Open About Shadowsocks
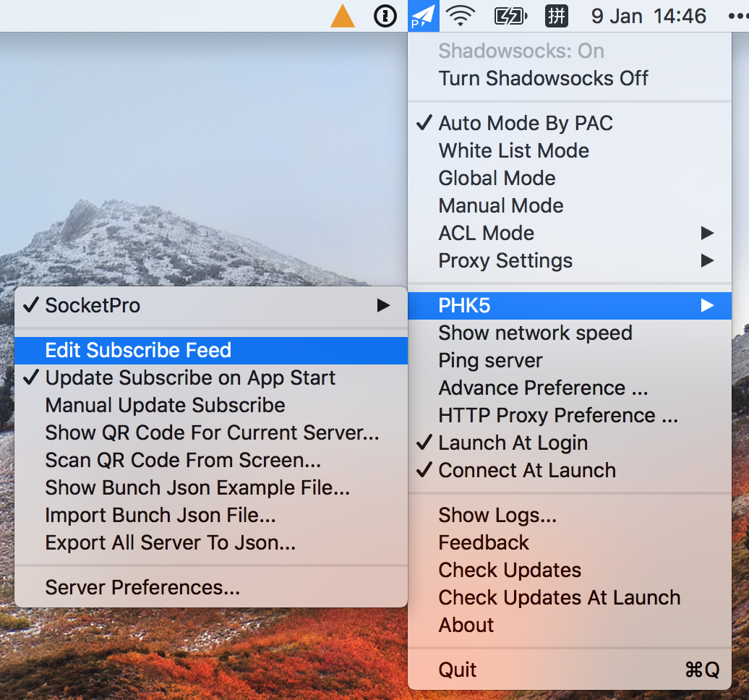Viewport: 749px width, 700px height. 570,626
